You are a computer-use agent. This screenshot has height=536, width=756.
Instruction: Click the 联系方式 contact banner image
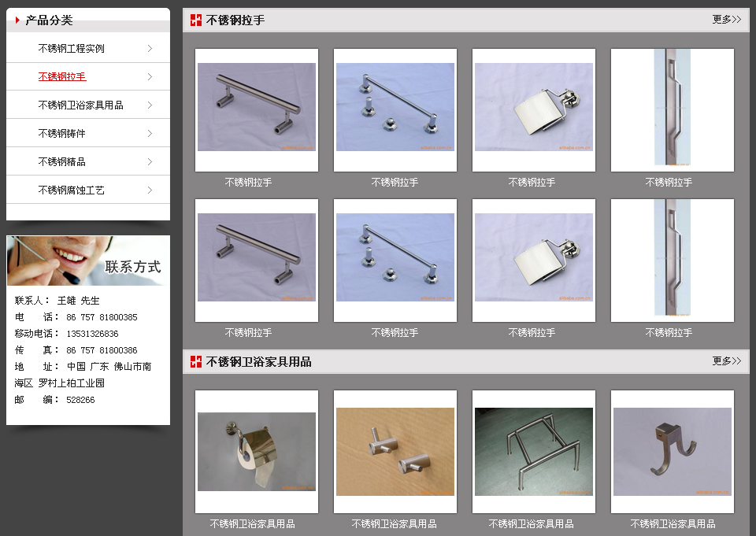pos(88,261)
